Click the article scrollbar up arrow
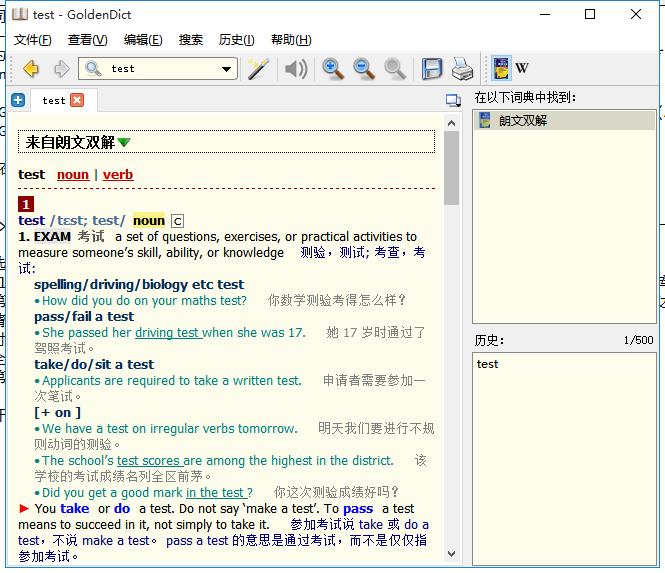The width and height of the screenshot is (665, 573). (452, 123)
